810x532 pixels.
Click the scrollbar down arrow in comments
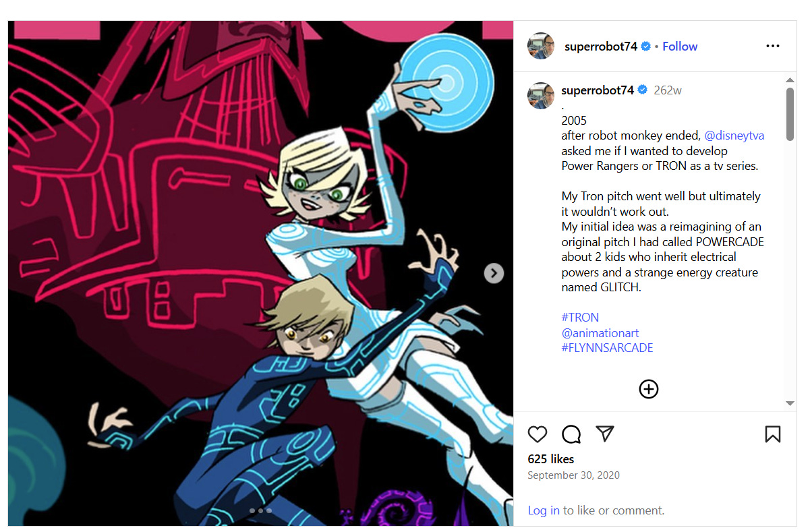[790, 403]
